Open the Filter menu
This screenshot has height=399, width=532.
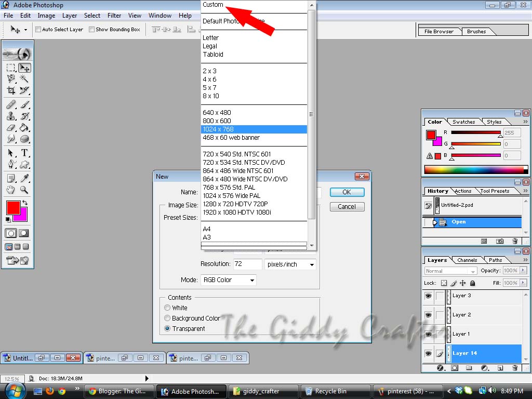(114, 16)
